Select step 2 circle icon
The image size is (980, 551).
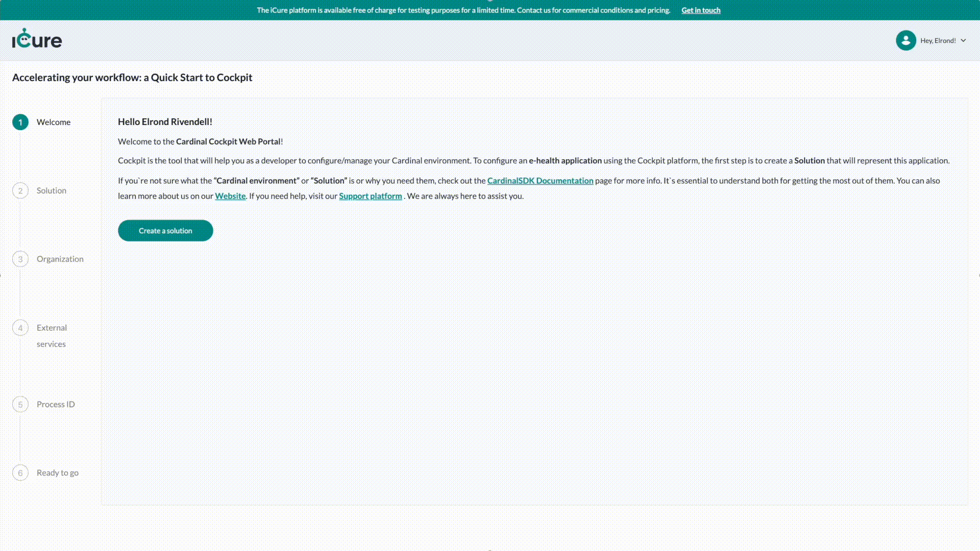[20, 191]
